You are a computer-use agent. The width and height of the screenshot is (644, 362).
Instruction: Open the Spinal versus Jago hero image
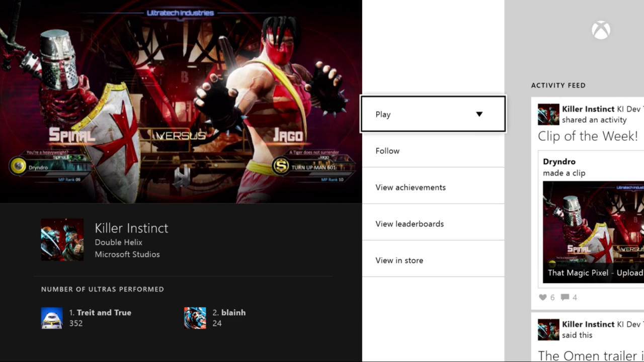tap(181, 102)
